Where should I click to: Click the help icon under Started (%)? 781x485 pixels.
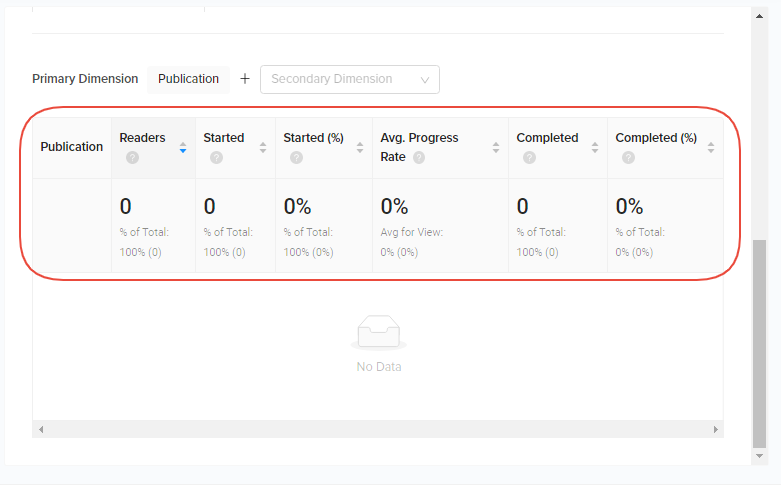point(296,157)
